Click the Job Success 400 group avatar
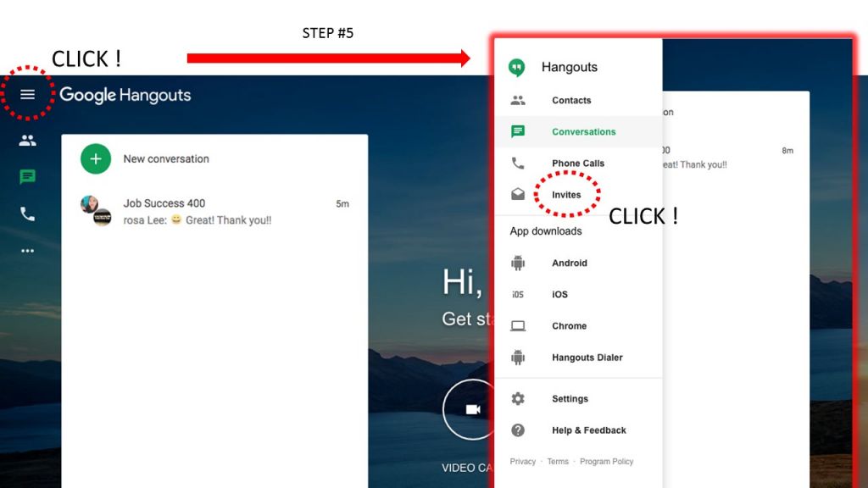Image resolution: width=868 pixels, height=488 pixels. tap(96, 211)
